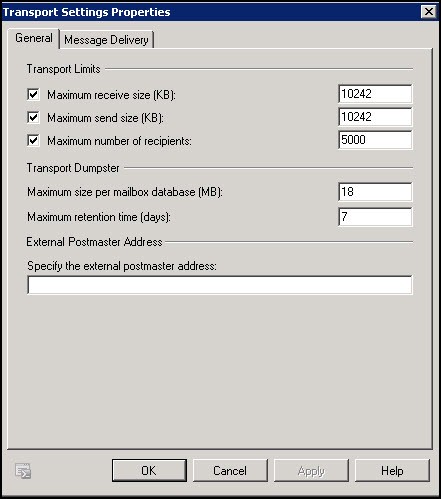Confirm settings with the OK button
Image resolution: width=441 pixels, height=499 pixels.
[149, 471]
